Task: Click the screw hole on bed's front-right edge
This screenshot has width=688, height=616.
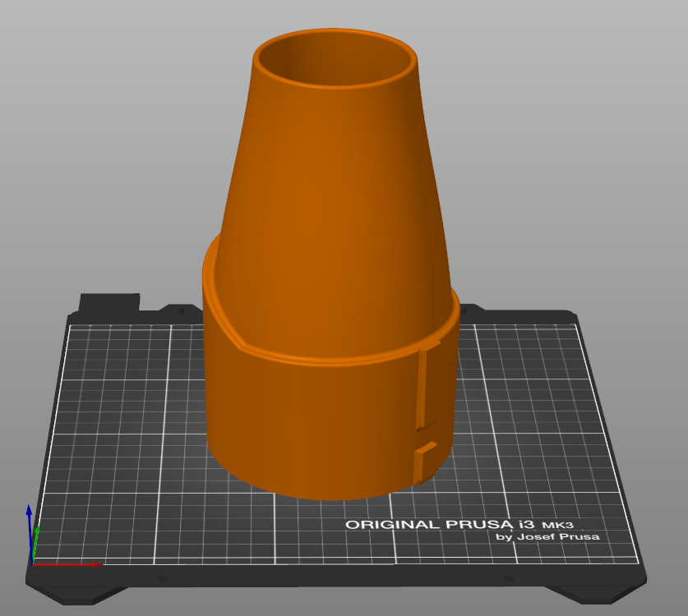Action: [509, 579]
